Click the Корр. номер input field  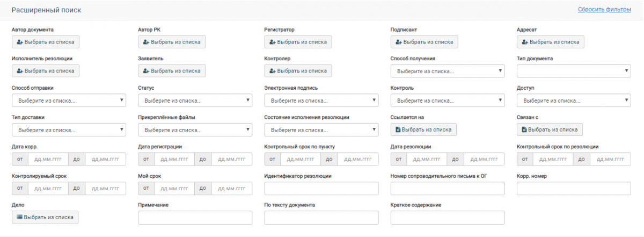(574, 189)
